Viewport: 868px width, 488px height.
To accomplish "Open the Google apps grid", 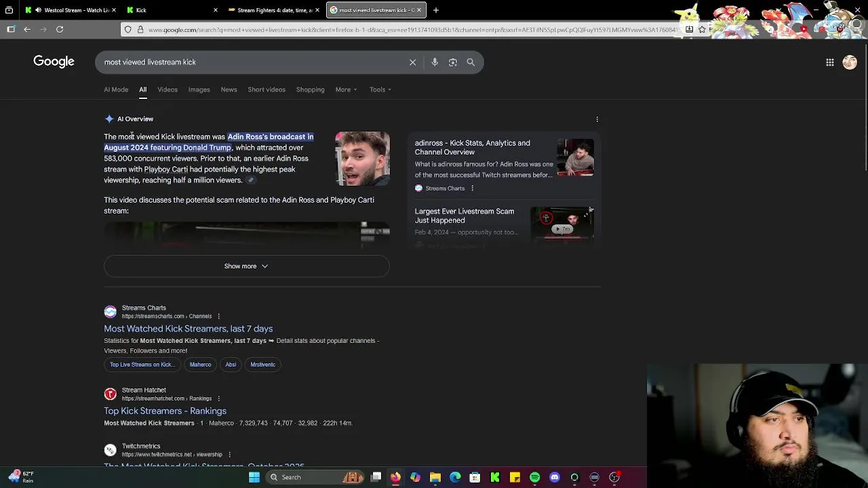I will pos(830,62).
